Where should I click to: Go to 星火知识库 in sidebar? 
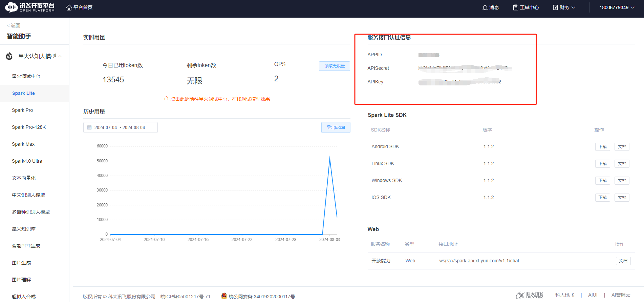(x=24, y=229)
